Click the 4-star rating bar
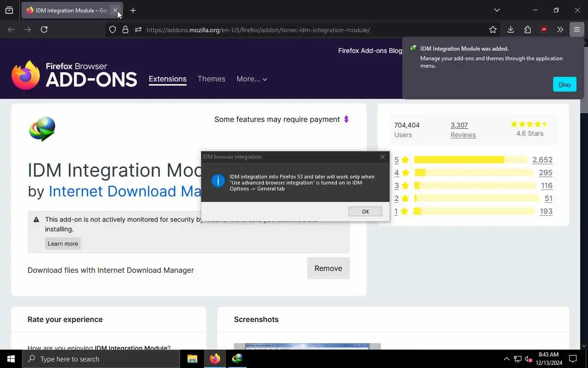This screenshot has height=368, width=588. 474,172
